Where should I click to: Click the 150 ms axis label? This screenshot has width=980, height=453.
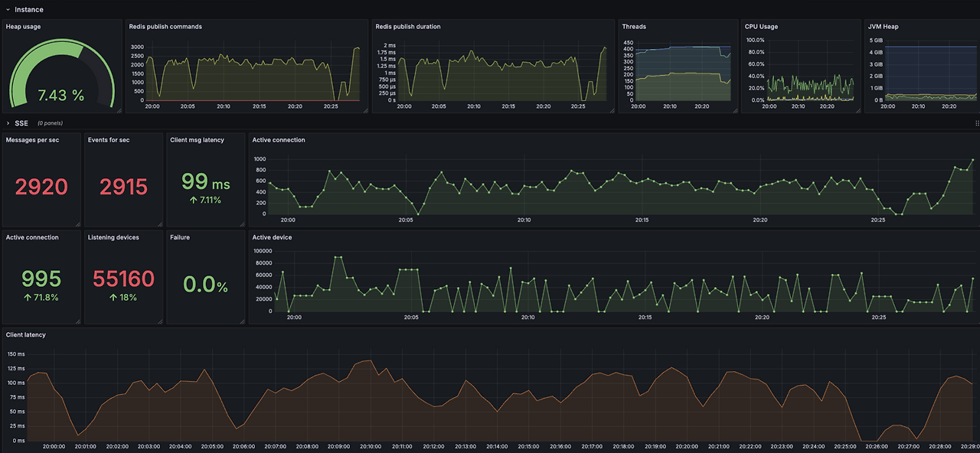[x=16, y=354]
